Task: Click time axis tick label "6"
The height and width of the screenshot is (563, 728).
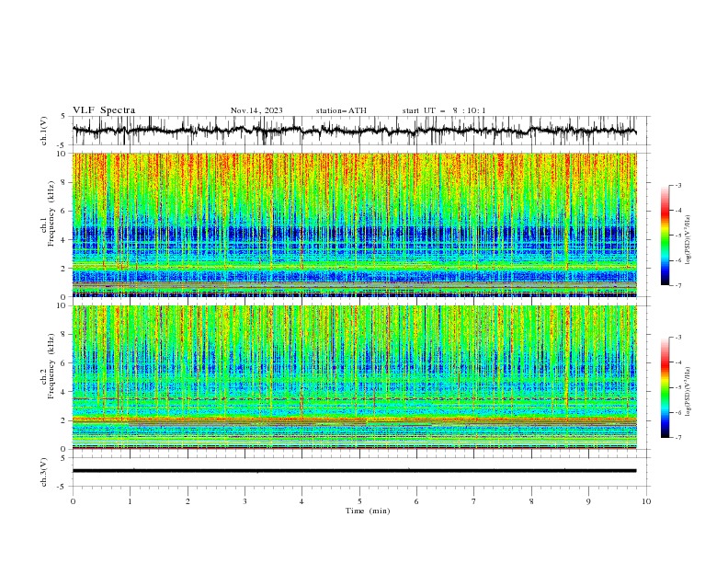Action: click(416, 501)
